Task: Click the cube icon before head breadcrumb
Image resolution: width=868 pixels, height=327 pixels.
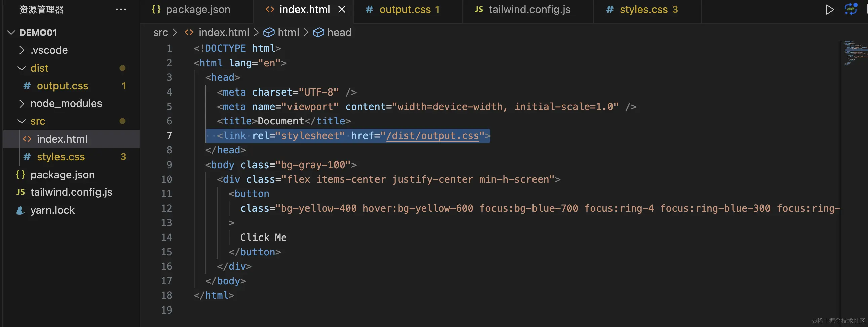Action: click(318, 32)
